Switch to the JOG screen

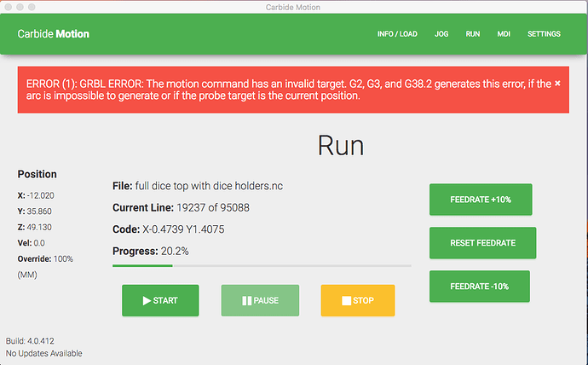click(441, 34)
